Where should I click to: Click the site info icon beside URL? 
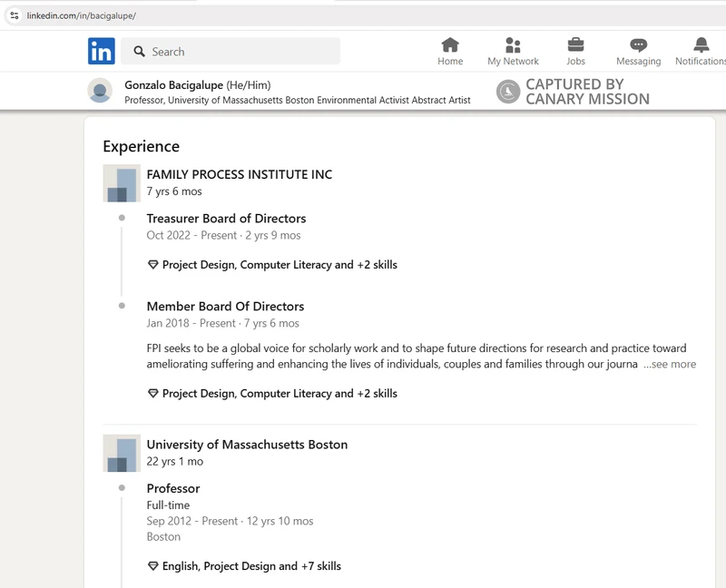(x=15, y=15)
